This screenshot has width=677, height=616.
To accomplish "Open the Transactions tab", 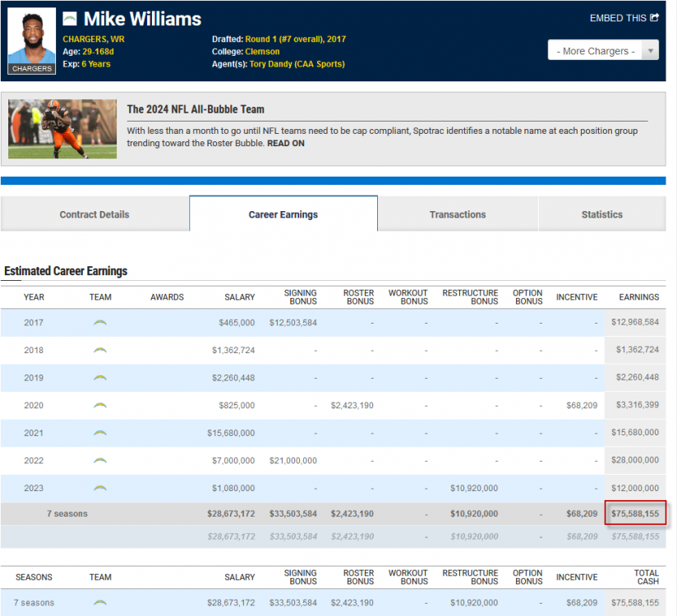I will tap(458, 214).
